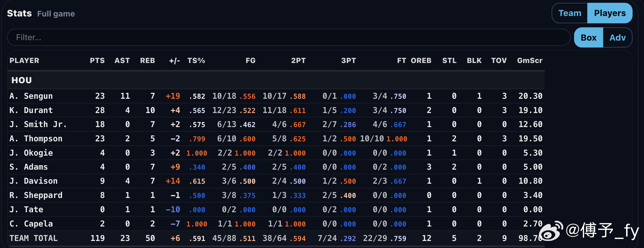Sort by the AST column header

[122, 60]
